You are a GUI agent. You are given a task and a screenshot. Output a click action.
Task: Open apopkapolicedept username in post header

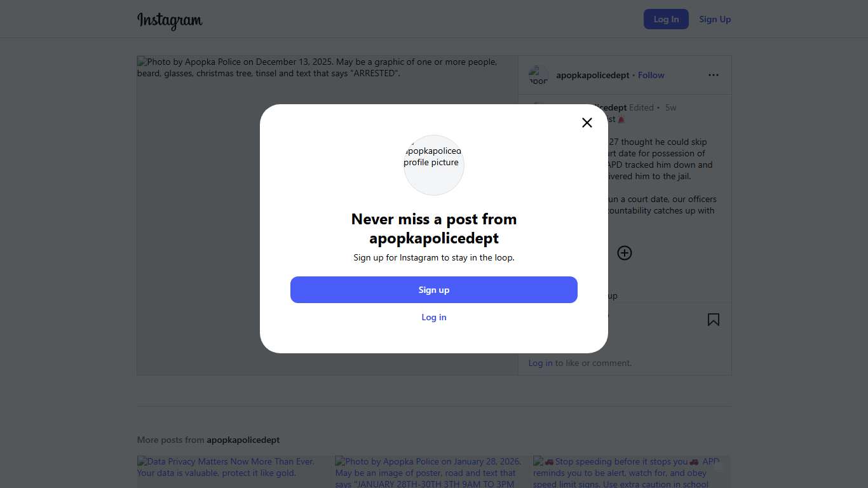(592, 75)
